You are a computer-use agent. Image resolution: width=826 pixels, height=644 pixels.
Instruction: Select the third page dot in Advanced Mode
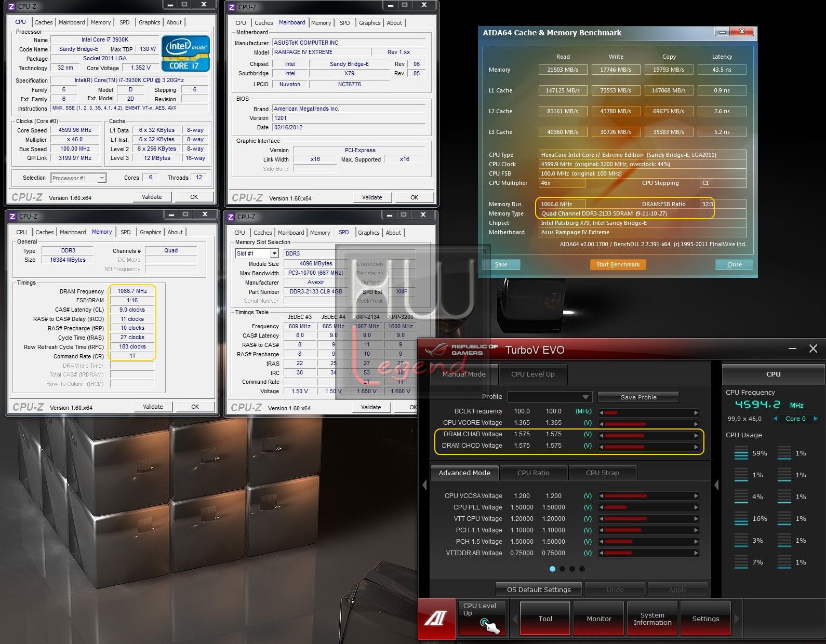tap(572, 569)
